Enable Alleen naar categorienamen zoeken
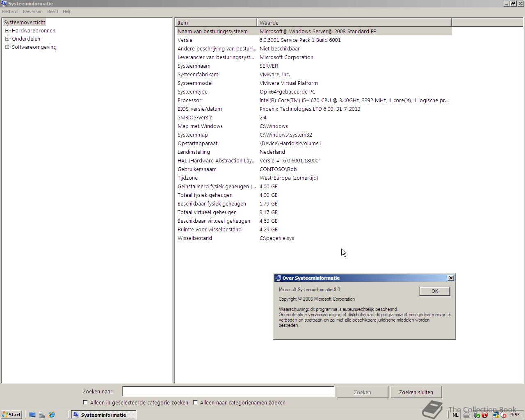Screen dimensions: 525x420 coord(195,403)
